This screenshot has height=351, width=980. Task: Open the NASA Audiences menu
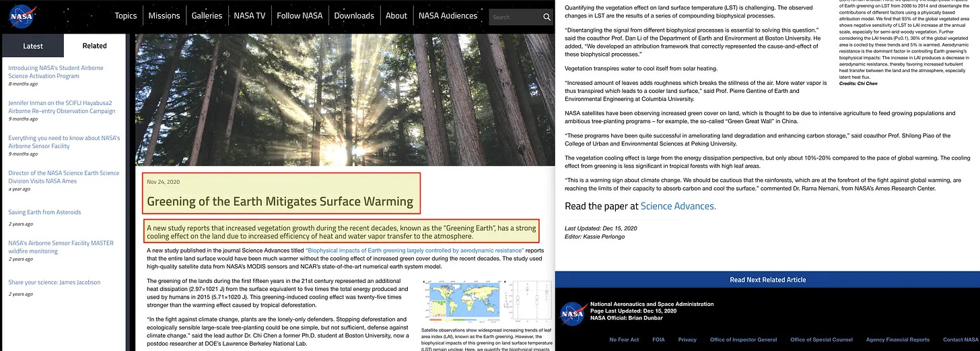click(448, 15)
